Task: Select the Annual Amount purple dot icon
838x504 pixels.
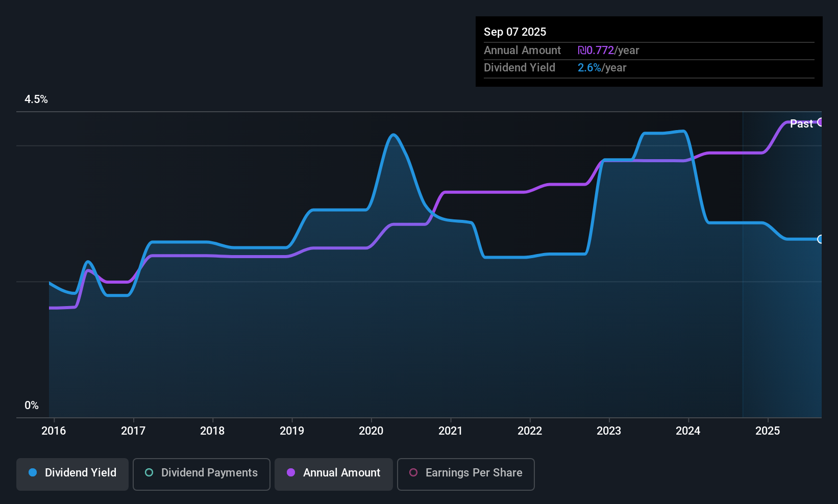Action: pos(290,473)
